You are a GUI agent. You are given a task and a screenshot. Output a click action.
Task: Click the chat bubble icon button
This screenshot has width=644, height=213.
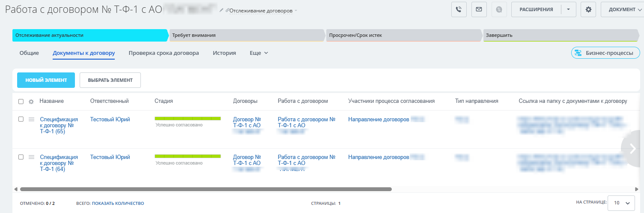point(499,9)
